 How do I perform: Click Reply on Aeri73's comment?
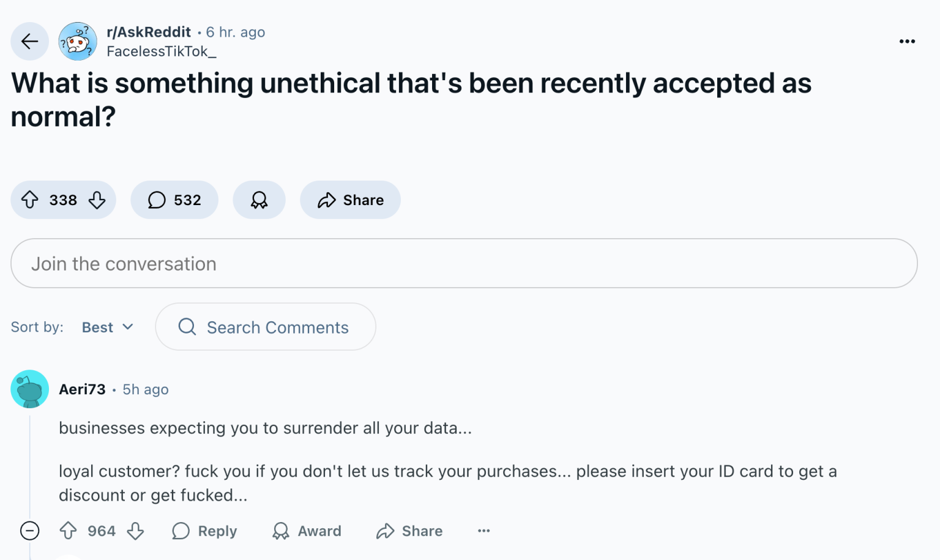point(204,531)
